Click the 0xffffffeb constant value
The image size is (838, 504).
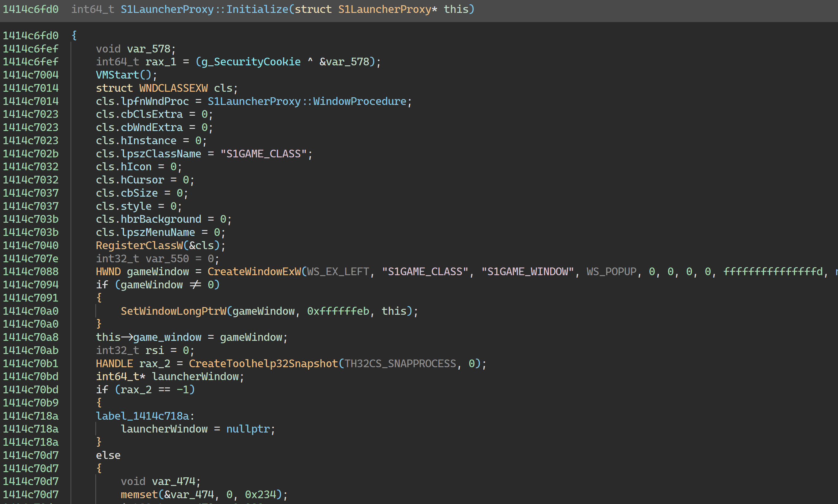pyautogui.click(x=338, y=311)
